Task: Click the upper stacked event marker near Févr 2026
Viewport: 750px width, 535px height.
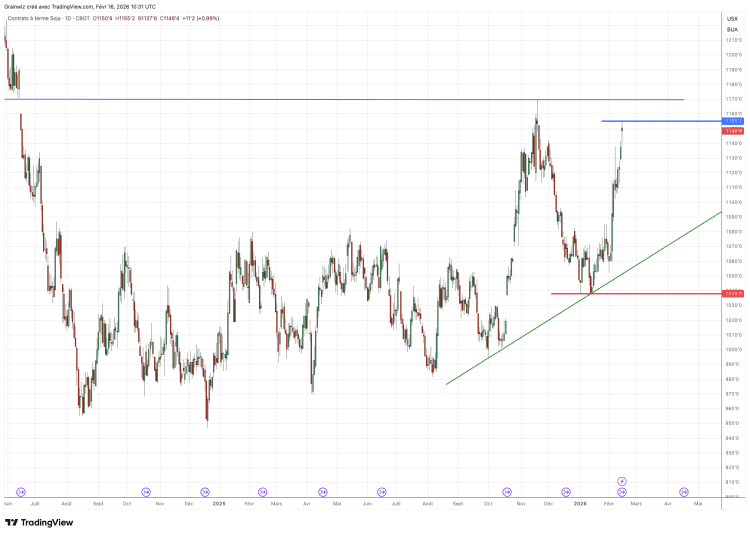Action: coord(621,481)
